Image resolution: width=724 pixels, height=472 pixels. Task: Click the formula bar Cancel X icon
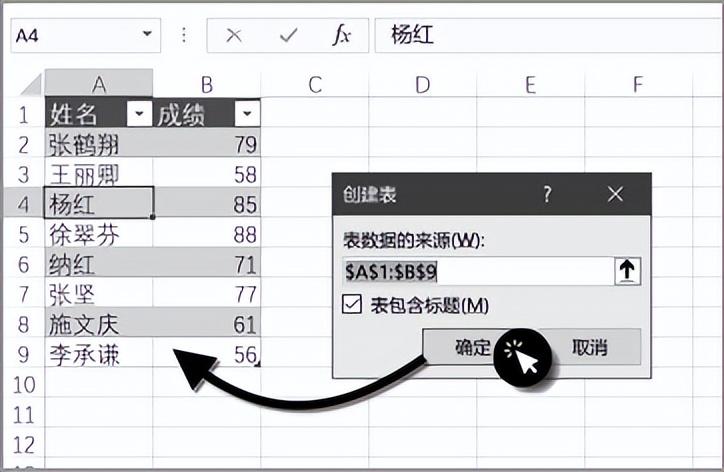click(234, 35)
